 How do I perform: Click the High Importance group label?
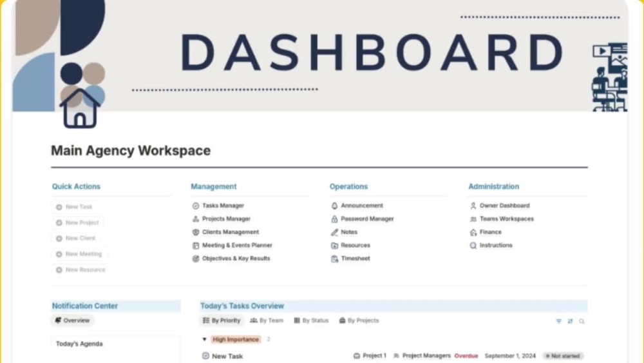pyautogui.click(x=236, y=340)
